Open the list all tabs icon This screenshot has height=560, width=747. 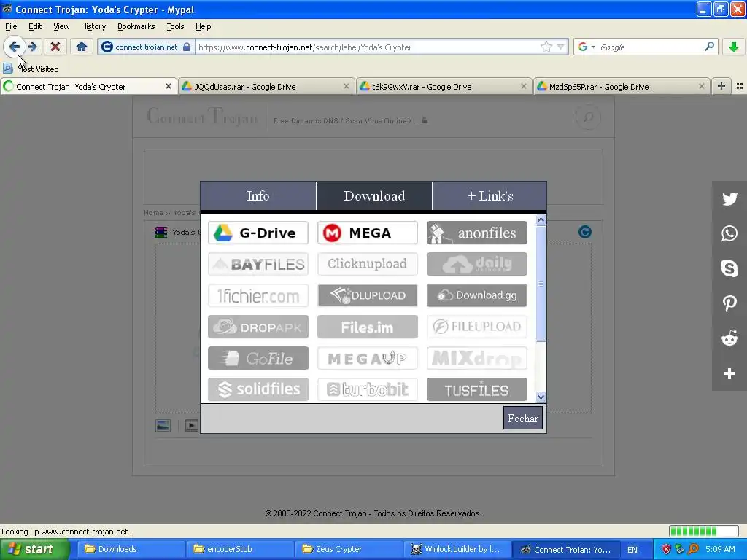(x=740, y=86)
